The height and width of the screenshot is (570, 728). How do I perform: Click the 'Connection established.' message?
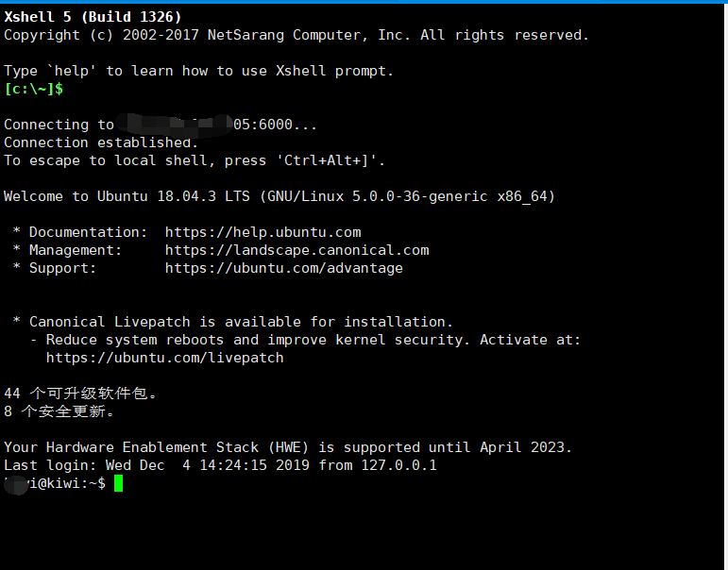101,142
